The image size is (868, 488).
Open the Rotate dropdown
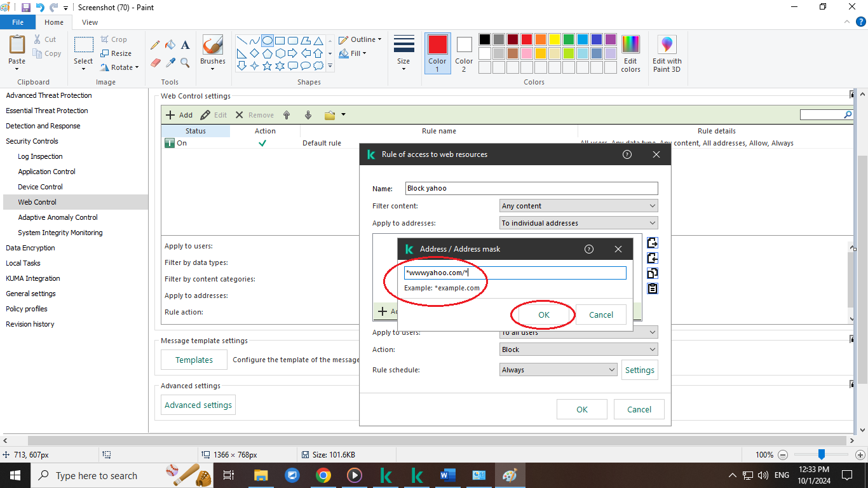119,67
